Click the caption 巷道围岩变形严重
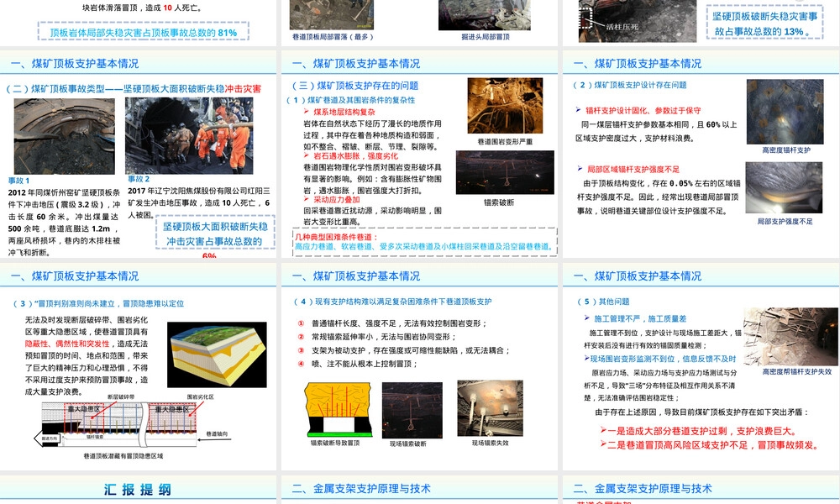Image resolution: width=840 pixels, height=504 pixels. click(x=505, y=141)
